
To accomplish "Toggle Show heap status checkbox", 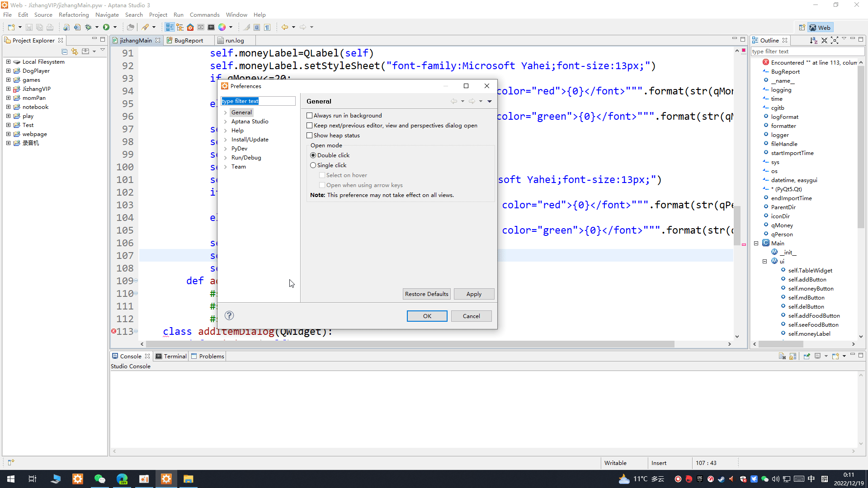I will (x=310, y=136).
